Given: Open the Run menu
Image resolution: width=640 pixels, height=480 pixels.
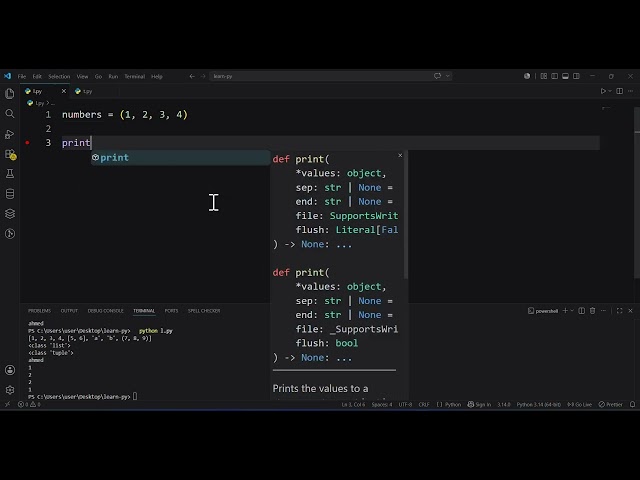Looking at the screenshot, I should (x=113, y=76).
